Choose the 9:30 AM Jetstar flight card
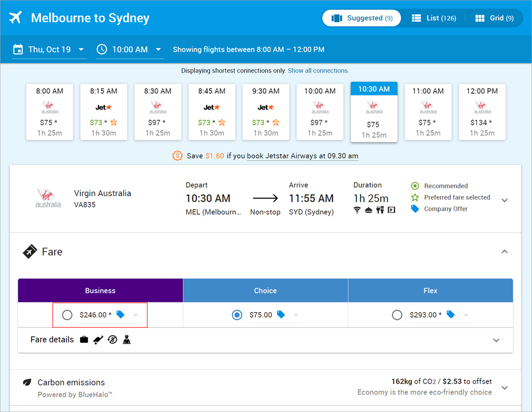The image size is (532, 412). tap(266, 112)
